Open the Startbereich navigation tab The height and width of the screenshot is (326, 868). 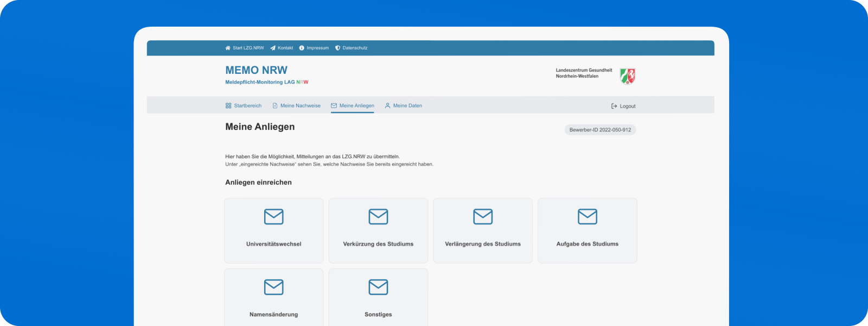pyautogui.click(x=244, y=105)
